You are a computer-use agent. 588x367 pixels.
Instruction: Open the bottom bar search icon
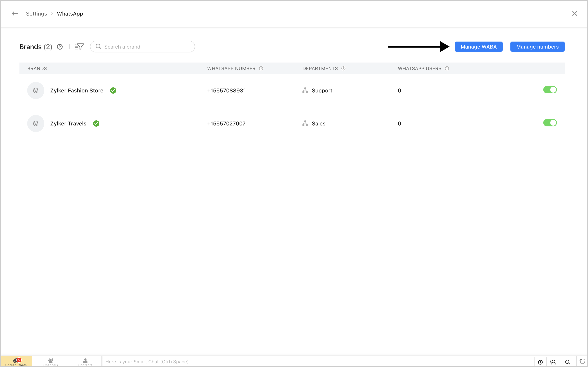click(x=568, y=362)
